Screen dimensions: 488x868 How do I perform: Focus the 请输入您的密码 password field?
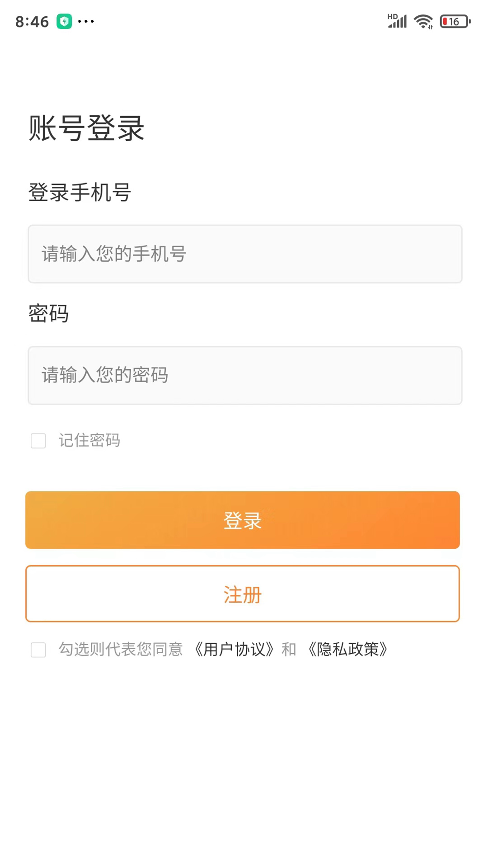click(x=245, y=375)
